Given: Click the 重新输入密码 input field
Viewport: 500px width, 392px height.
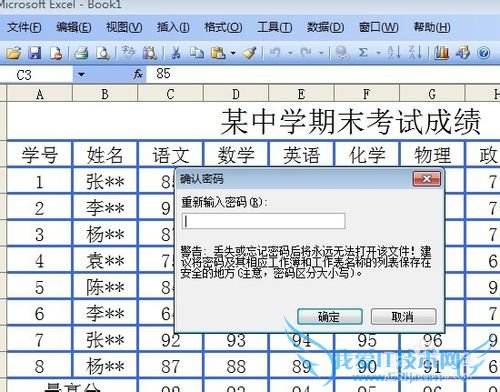Looking at the screenshot, I should pyautogui.click(x=263, y=221).
